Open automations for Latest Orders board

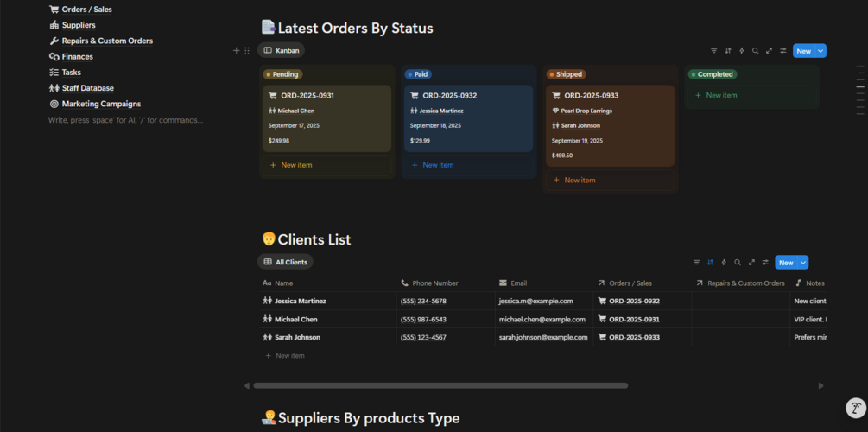(x=742, y=51)
